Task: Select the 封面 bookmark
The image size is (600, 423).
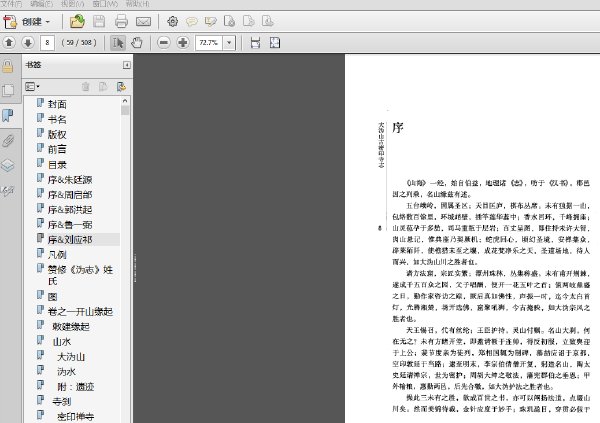Action: click(57, 104)
